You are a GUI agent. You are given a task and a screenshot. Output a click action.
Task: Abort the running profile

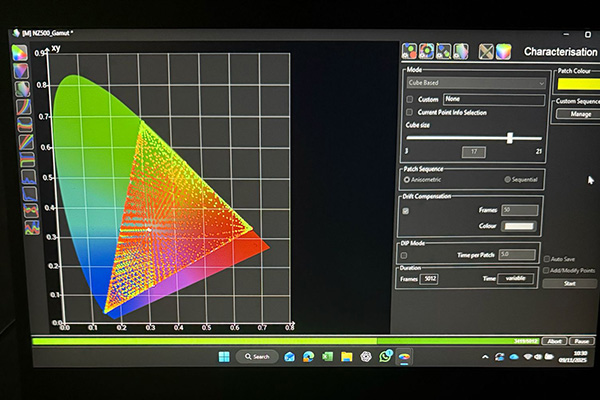tap(554, 341)
